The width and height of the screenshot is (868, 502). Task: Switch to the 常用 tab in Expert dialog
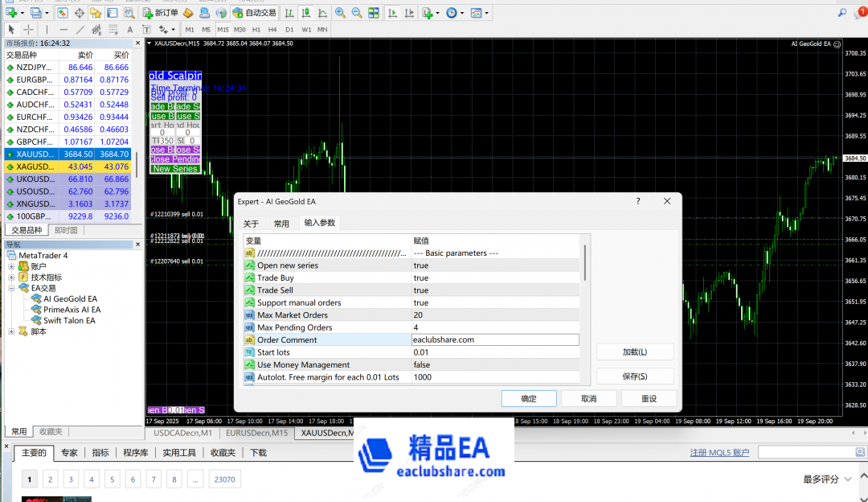(x=280, y=224)
